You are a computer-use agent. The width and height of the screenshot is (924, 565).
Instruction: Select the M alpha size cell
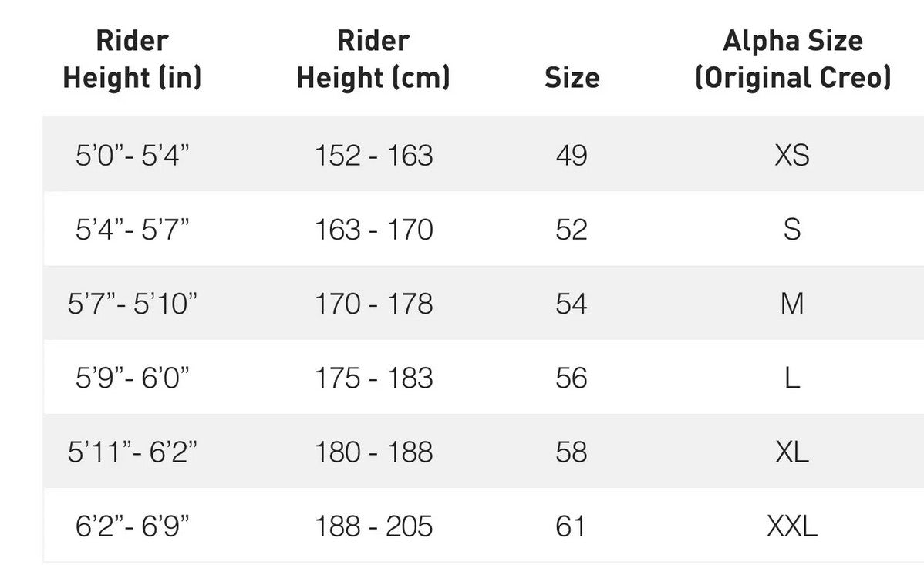coord(792,304)
